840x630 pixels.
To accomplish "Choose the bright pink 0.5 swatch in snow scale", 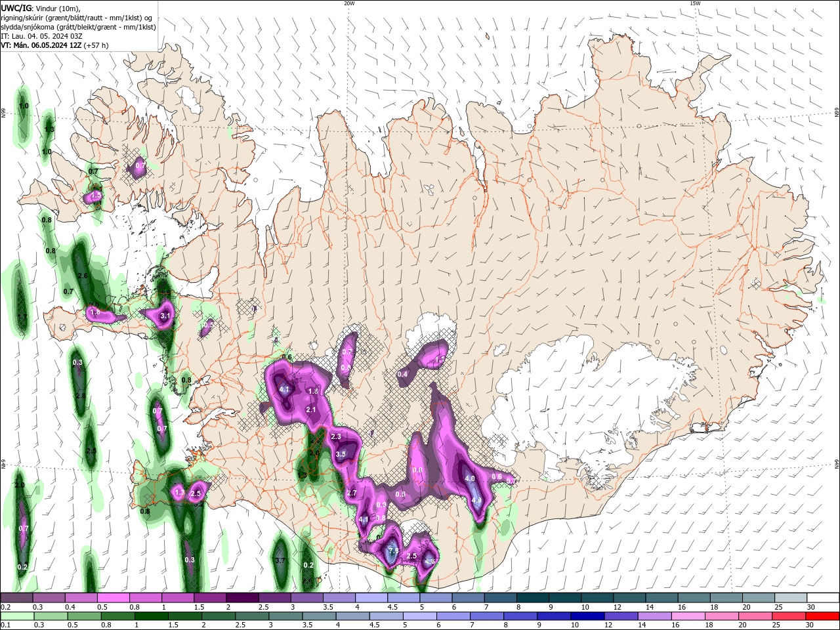I will [113, 598].
